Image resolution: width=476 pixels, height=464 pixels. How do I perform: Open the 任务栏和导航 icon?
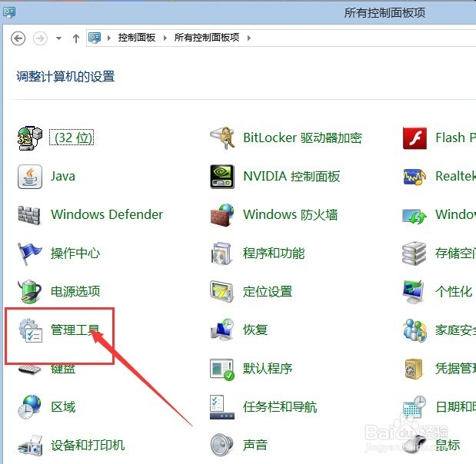click(x=222, y=407)
